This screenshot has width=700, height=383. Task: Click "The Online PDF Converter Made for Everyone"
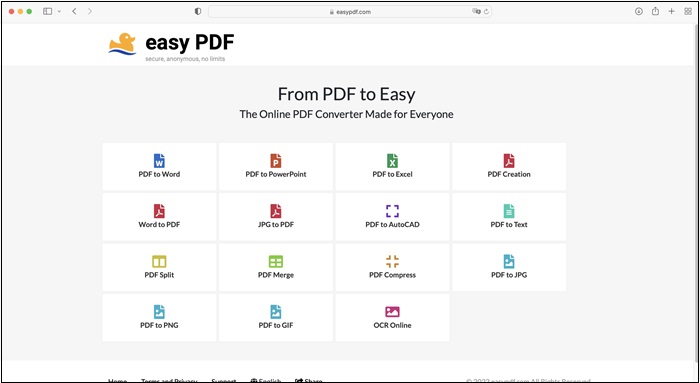pyautogui.click(x=346, y=114)
